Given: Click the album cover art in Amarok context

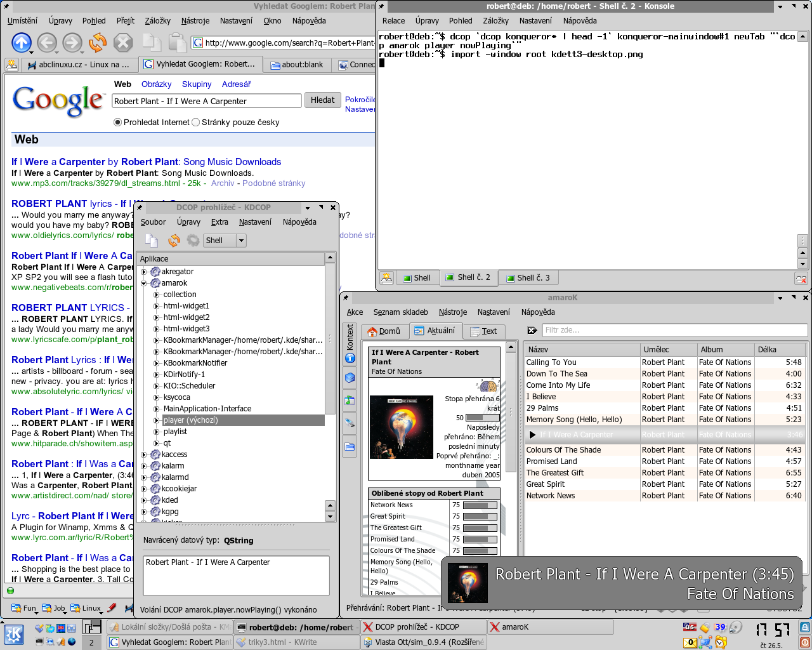Looking at the screenshot, I should click(402, 427).
